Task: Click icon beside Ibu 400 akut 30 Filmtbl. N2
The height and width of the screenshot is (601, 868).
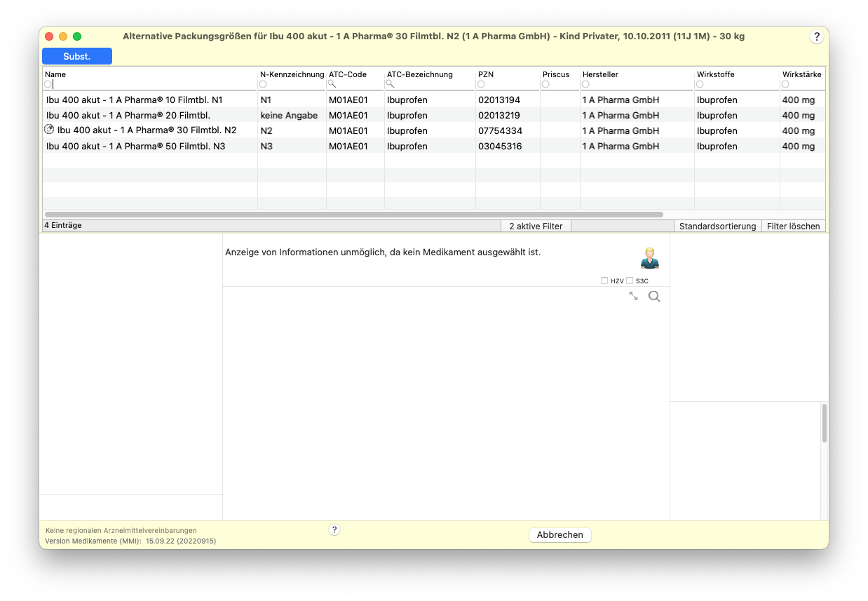Action: 49,130
